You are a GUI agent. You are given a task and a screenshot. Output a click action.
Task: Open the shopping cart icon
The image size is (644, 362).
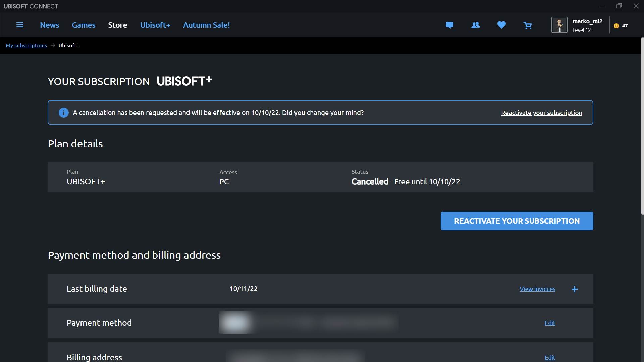click(x=528, y=25)
